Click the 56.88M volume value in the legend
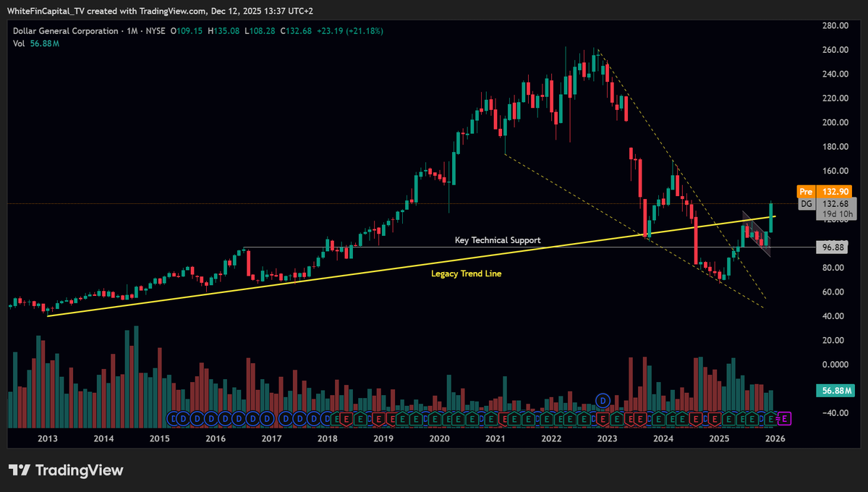868x492 pixels. 44,44
